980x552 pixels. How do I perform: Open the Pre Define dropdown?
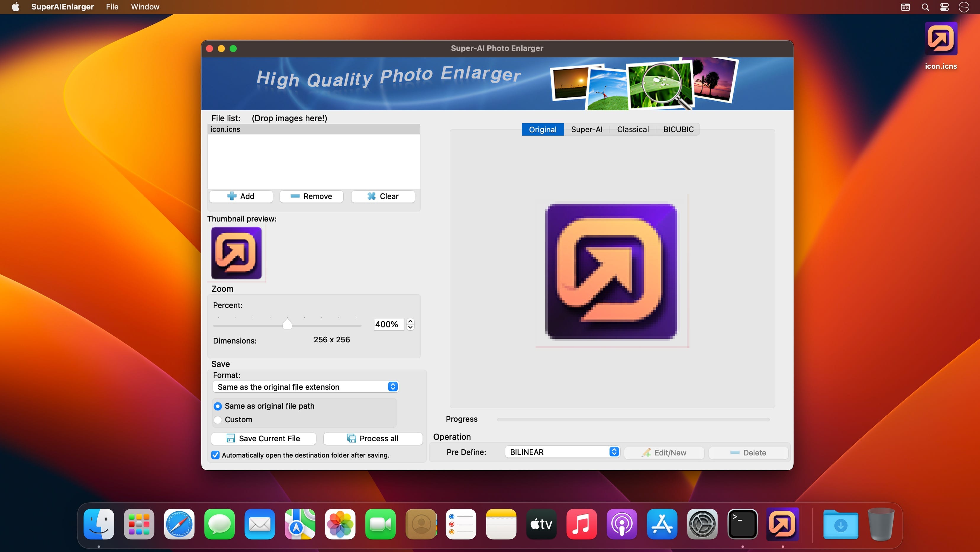coord(562,452)
